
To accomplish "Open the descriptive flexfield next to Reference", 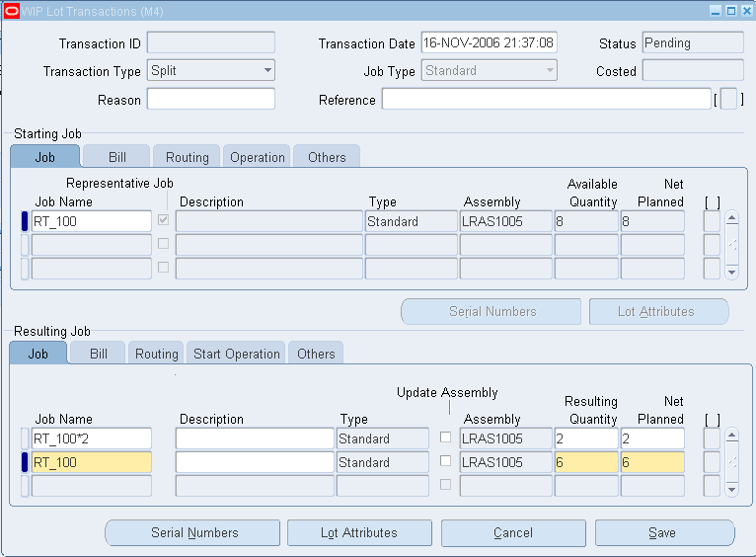I will point(728,100).
